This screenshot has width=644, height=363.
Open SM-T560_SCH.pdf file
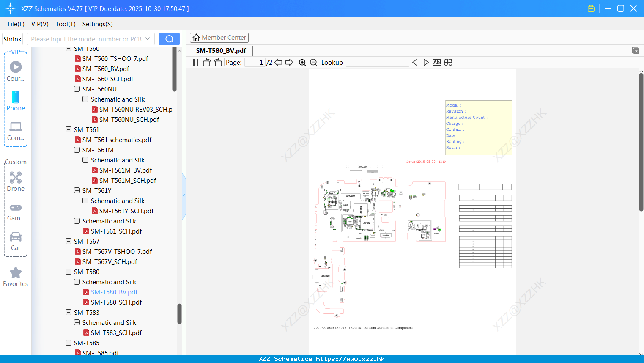coord(108,79)
